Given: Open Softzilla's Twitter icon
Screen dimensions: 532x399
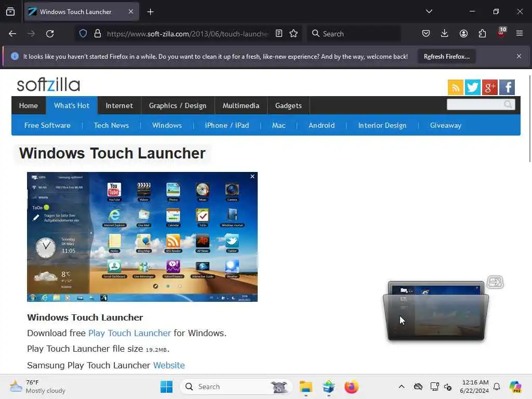Looking at the screenshot, I should click(x=473, y=87).
